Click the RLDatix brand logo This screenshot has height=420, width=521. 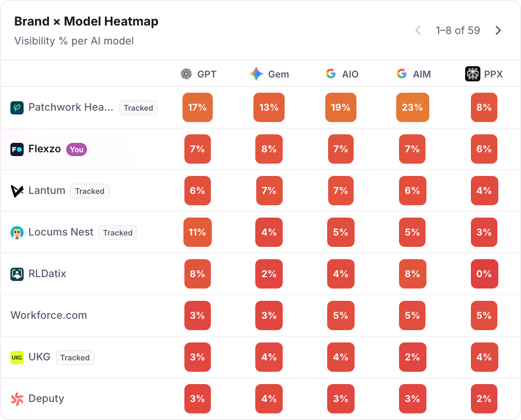point(17,274)
